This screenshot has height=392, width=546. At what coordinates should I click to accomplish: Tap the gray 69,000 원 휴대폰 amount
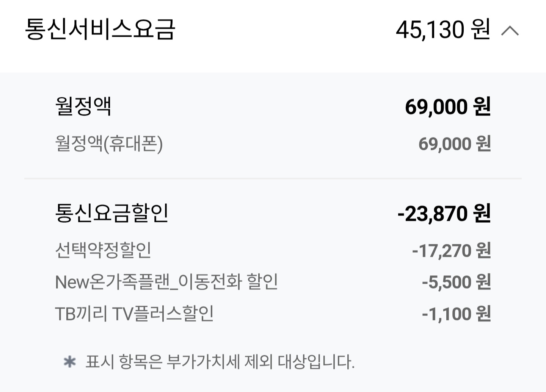[x=454, y=144]
